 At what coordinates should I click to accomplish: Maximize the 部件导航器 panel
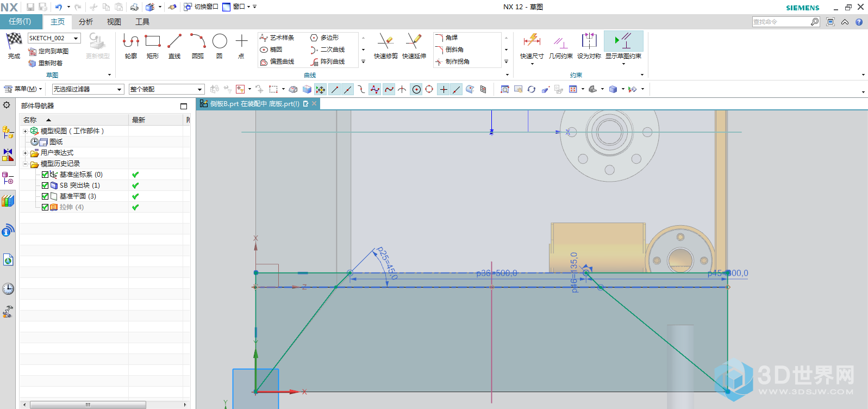point(184,106)
